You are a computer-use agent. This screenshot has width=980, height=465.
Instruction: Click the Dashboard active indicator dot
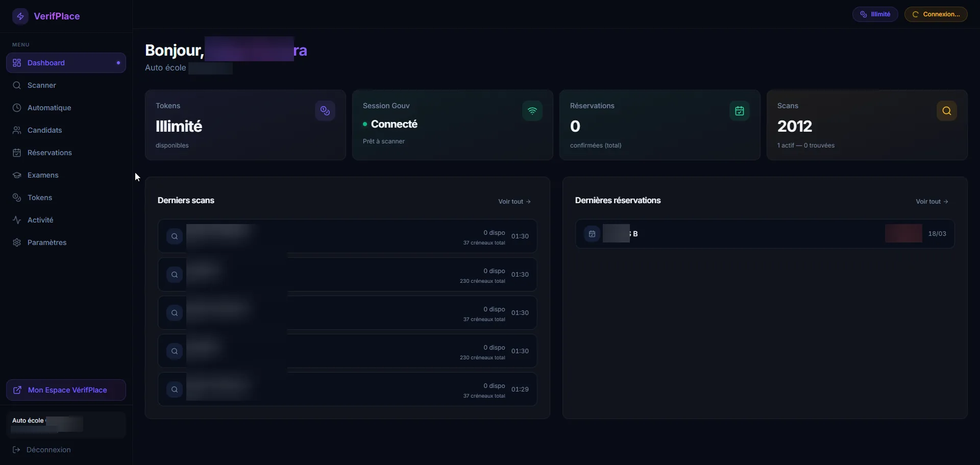[x=118, y=63]
